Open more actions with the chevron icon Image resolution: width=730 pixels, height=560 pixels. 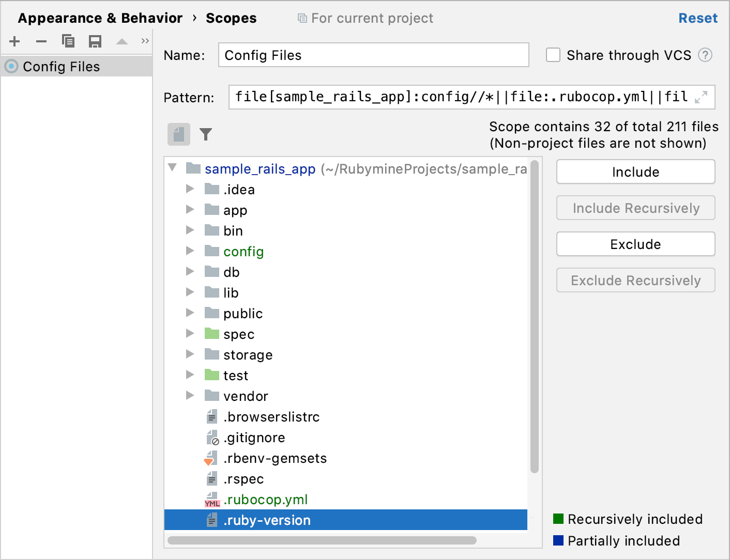tap(145, 41)
